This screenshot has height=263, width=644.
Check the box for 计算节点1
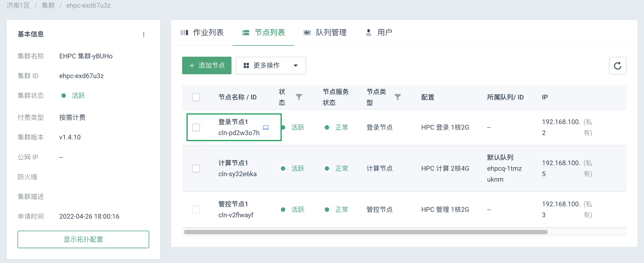(x=196, y=168)
